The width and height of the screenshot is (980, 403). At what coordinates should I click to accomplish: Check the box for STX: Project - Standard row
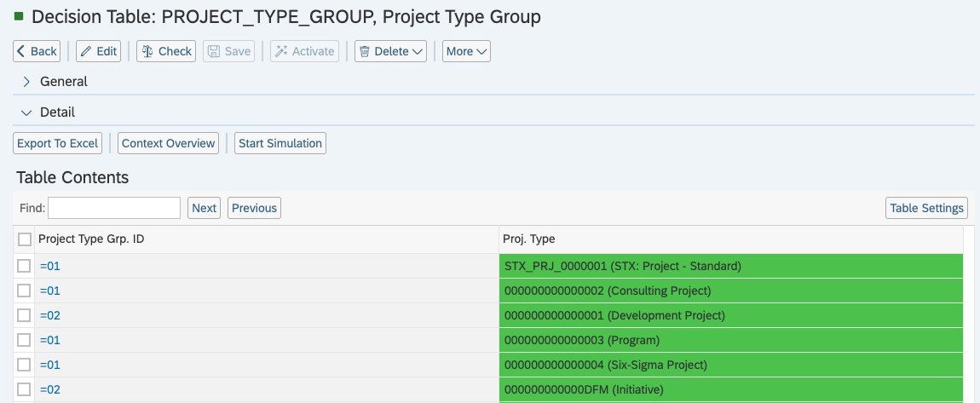[x=24, y=266]
